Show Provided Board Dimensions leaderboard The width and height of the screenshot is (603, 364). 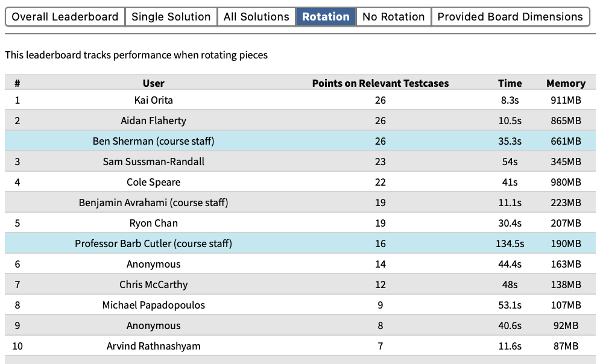tap(510, 17)
